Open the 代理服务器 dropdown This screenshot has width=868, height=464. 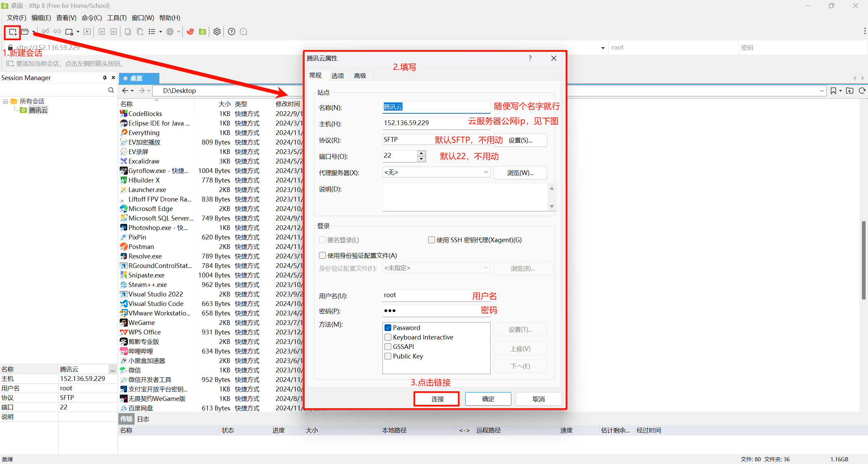[486, 172]
